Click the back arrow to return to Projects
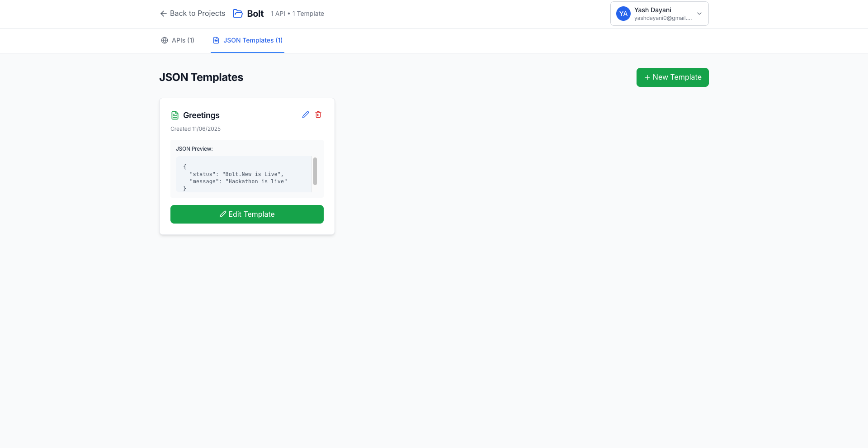The width and height of the screenshot is (868, 448). [x=163, y=14]
